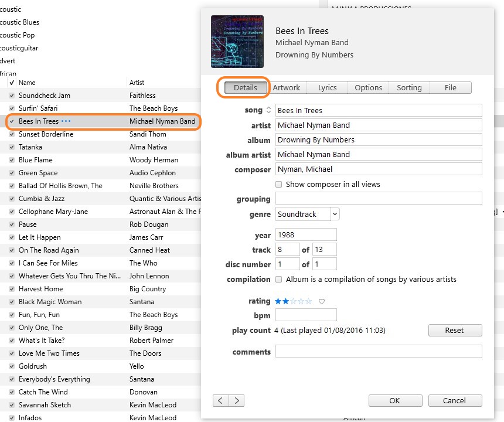Enable Show composer in all views
Viewport: 504px width, 422px height.
tap(279, 184)
